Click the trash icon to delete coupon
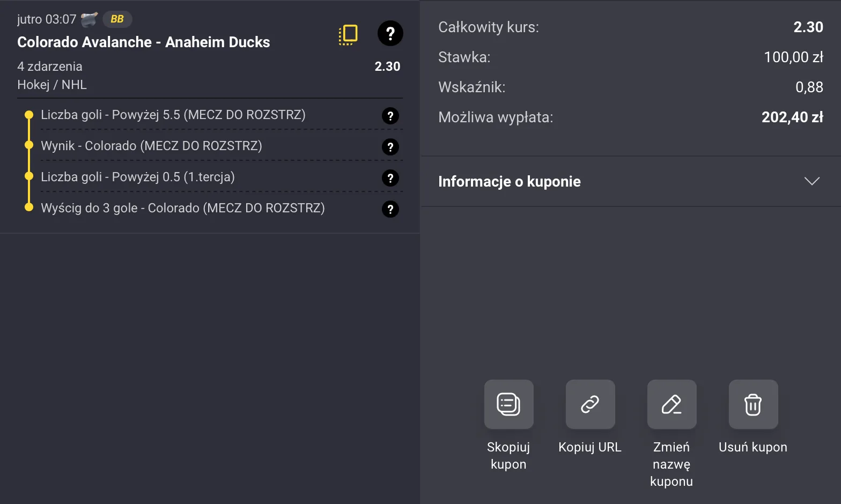Screen dimensions: 841x504 (753, 404)
